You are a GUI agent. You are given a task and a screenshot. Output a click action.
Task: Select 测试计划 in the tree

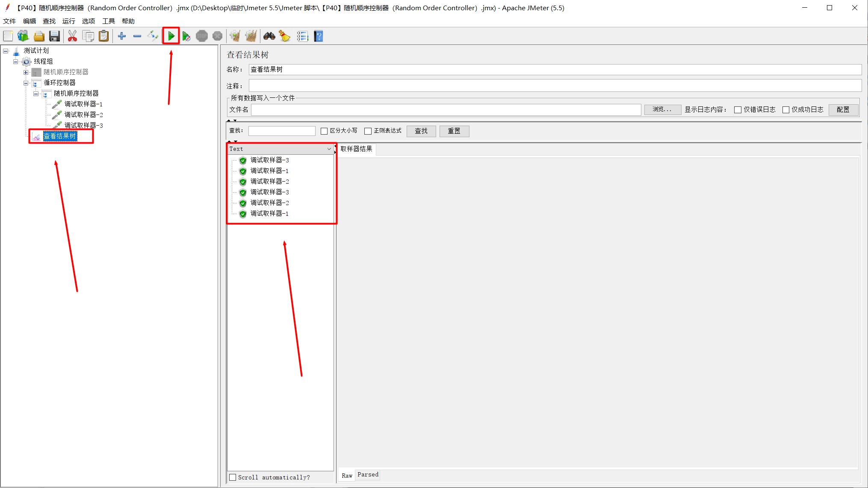(x=36, y=51)
